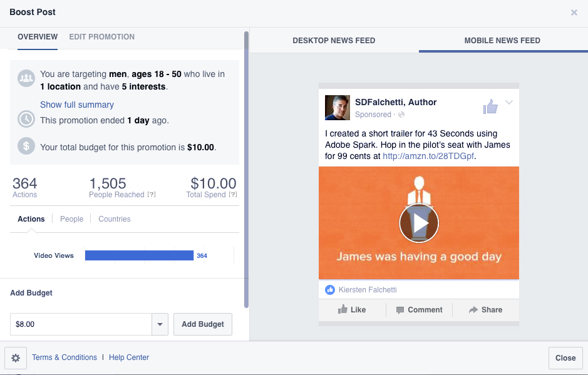The width and height of the screenshot is (588, 375).
Task: Switch to Countries results tab
Action: click(x=115, y=219)
